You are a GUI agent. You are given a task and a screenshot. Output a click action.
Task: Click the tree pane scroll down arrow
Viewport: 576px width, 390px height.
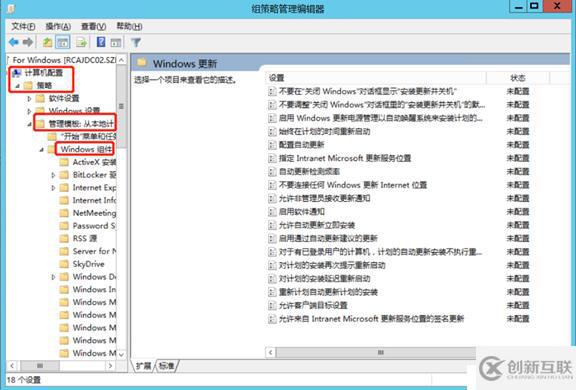point(122,354)
